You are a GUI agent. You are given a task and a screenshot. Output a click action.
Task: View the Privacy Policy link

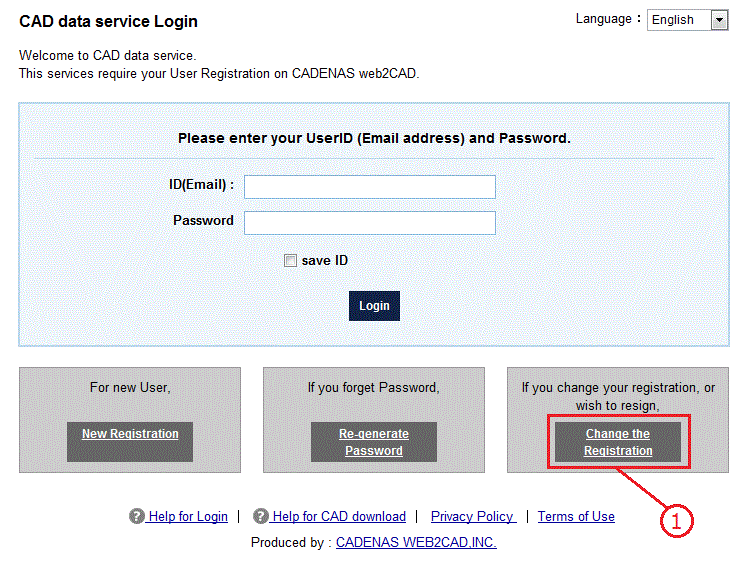[x=473, y=517]
